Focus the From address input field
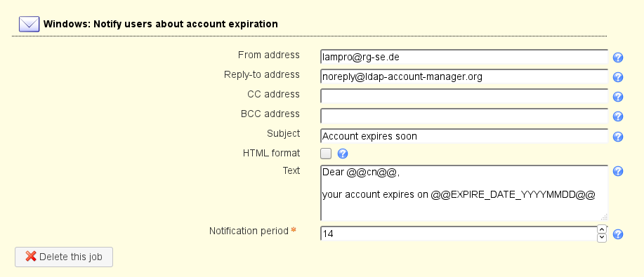Screen dimensions: 644x277 [x=464, y=57]
